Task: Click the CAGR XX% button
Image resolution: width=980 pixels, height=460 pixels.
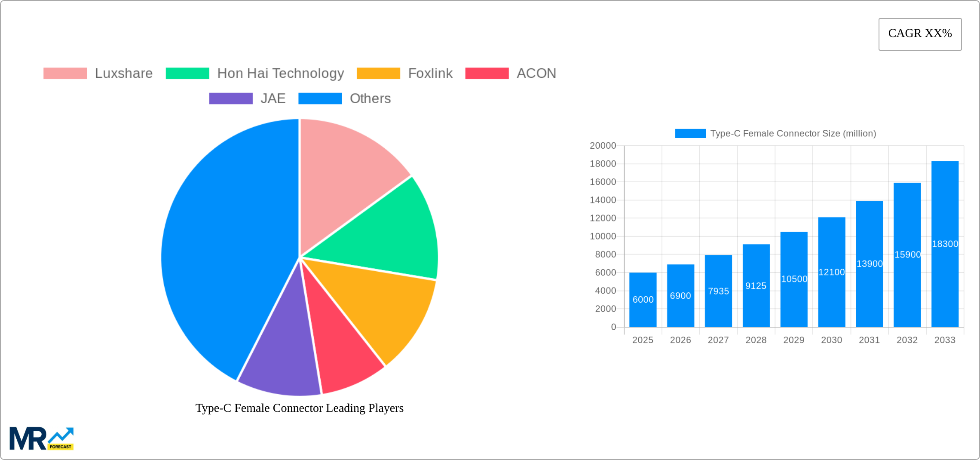Action: point(920,34)
